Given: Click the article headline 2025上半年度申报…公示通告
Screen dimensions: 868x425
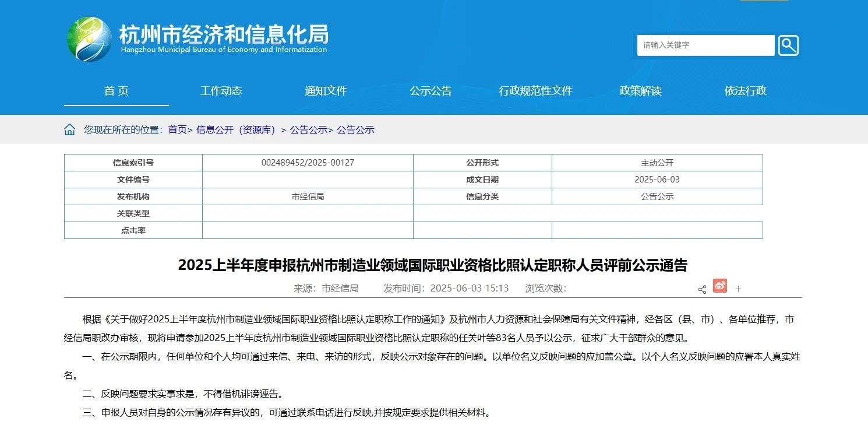Looking at the screenshot, I should click(433, 265).
